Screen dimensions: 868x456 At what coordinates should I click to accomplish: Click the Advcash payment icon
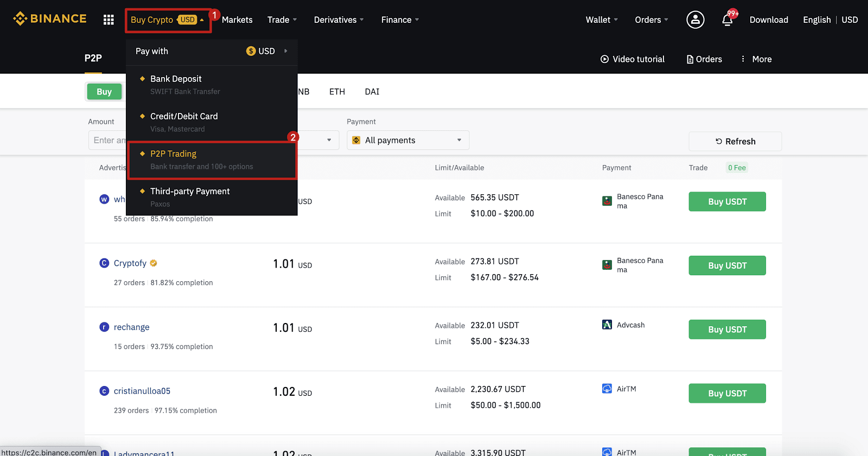(607, 325)
